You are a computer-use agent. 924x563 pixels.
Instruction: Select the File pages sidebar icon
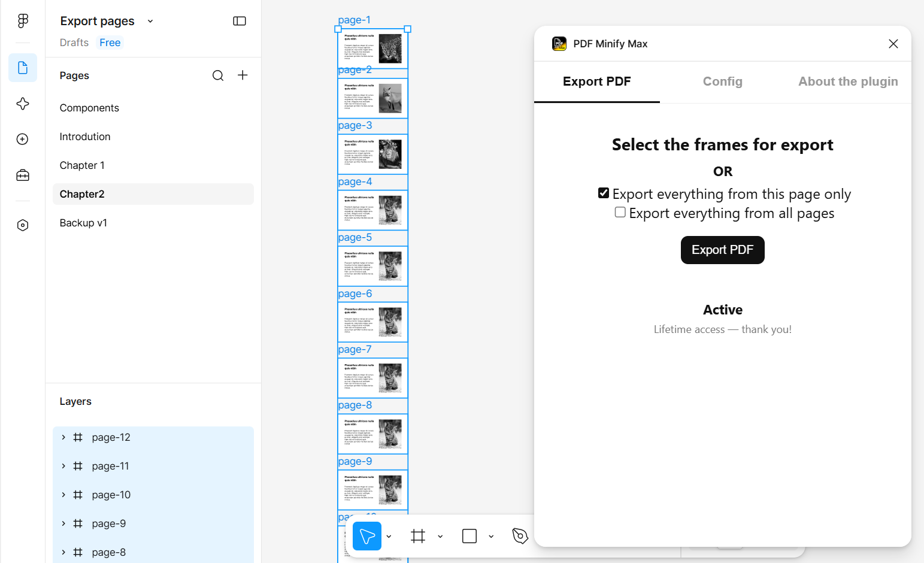click(x=23, y=68)
